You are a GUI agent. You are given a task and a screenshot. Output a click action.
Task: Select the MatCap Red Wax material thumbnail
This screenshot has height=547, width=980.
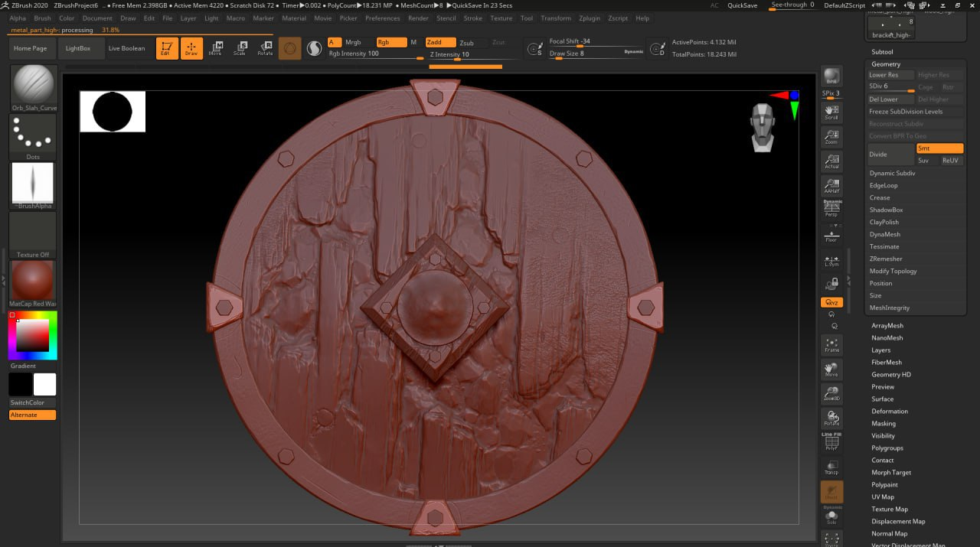(33, 280)
